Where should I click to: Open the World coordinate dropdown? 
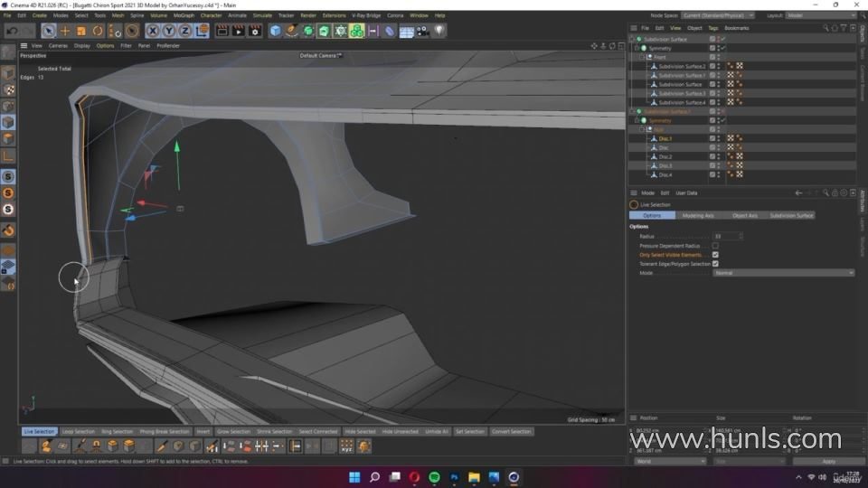(x=670, y=462)
